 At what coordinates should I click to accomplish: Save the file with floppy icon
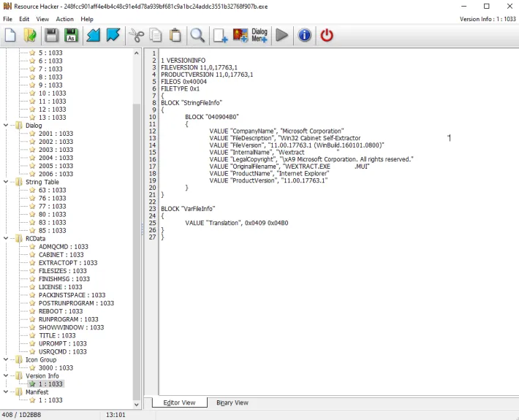(x=51, y=35)
